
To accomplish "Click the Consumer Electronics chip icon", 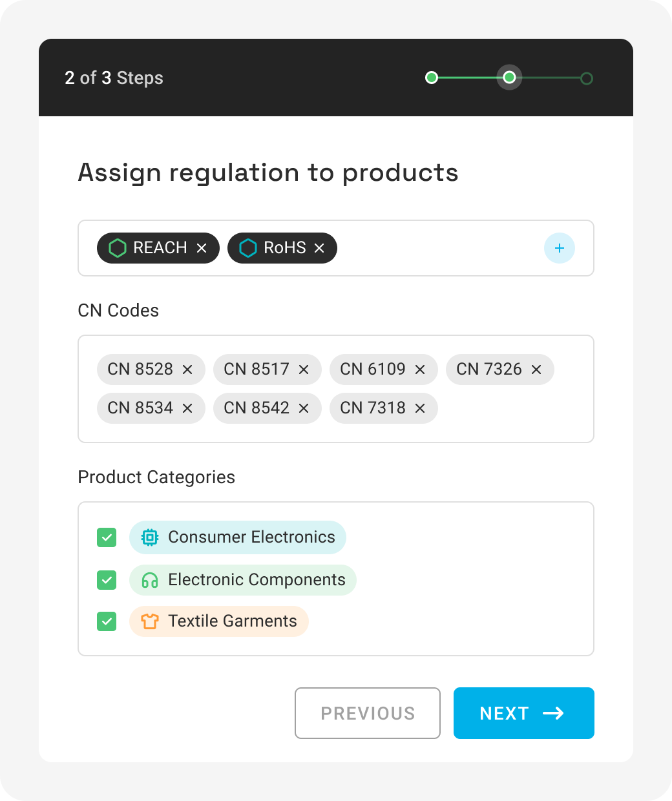I will coord(150,537).
